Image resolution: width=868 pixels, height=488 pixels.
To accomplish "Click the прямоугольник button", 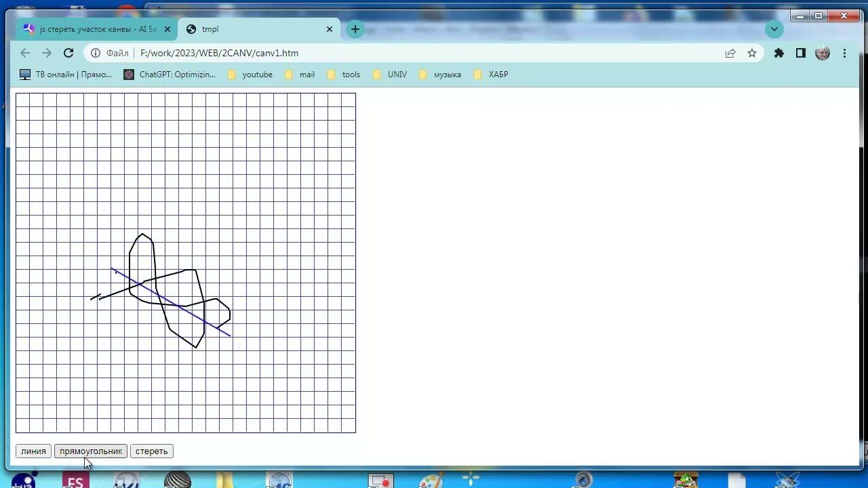I will coord(91,451).
